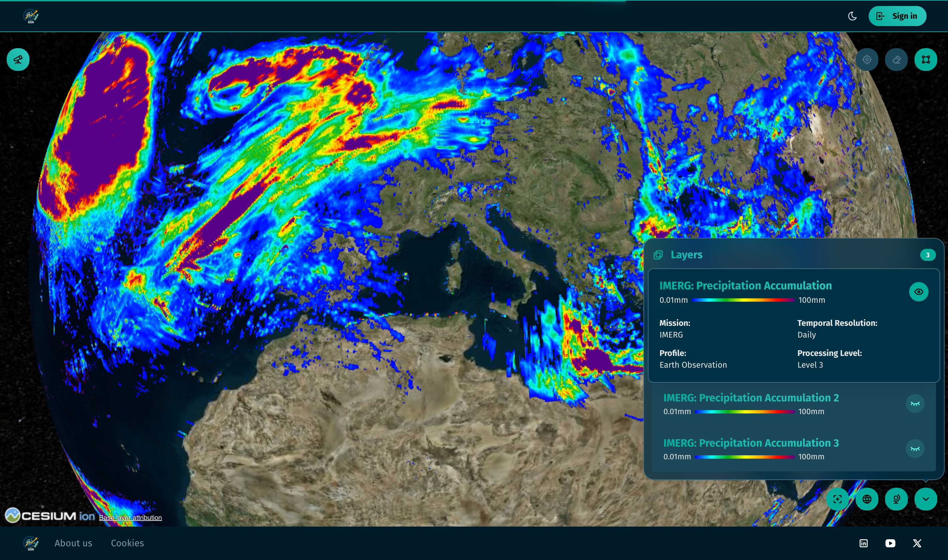Collapse Layers panel with chevron down
Viewport: 948px width, 560px height.
(926, 499)
